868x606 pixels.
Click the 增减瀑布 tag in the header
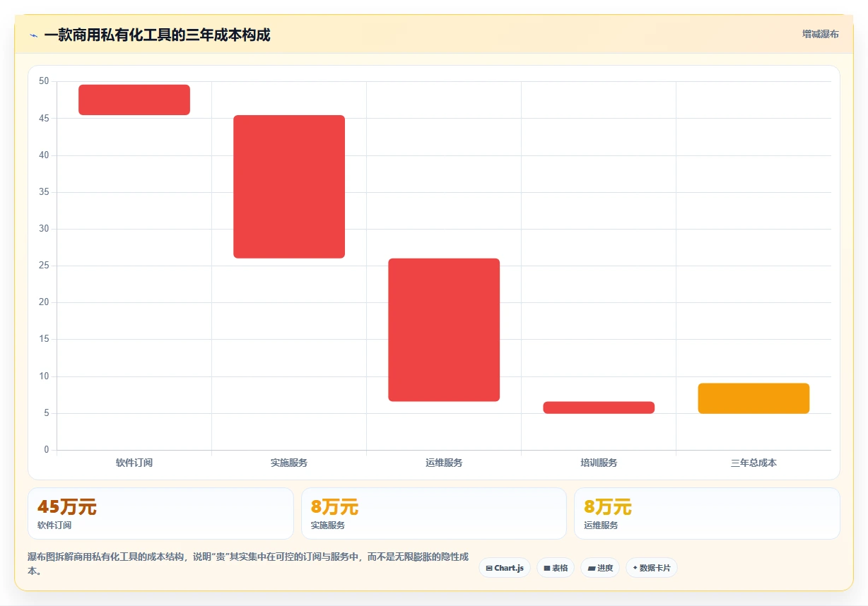(821, 34)
